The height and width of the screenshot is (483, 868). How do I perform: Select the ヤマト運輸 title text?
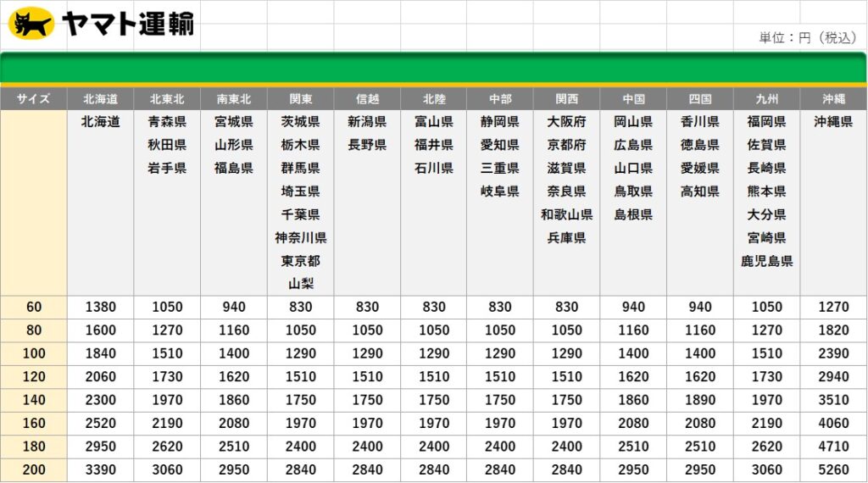(x=128, y=24)
